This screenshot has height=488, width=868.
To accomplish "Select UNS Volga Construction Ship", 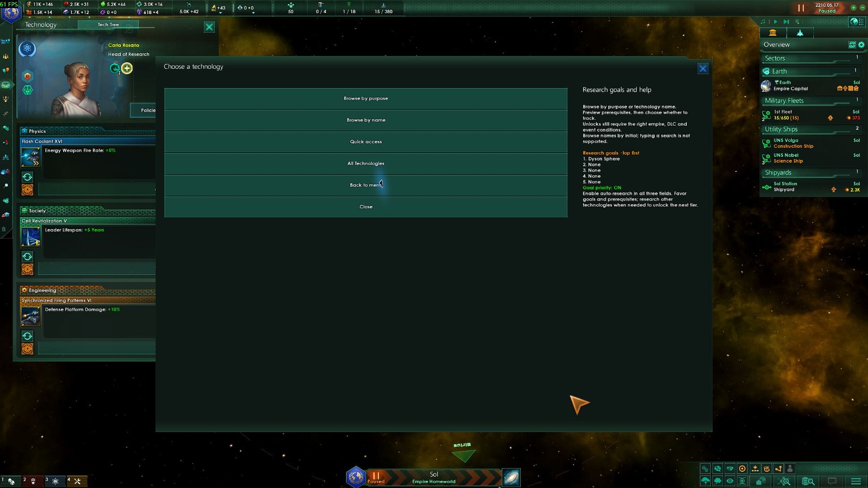I will [811, 143].
